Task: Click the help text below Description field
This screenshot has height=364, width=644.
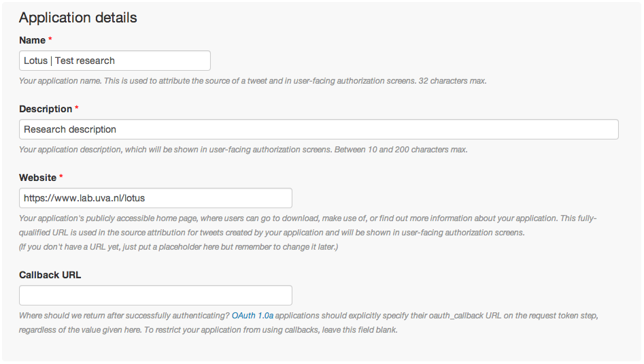Action: pos(243,150)
